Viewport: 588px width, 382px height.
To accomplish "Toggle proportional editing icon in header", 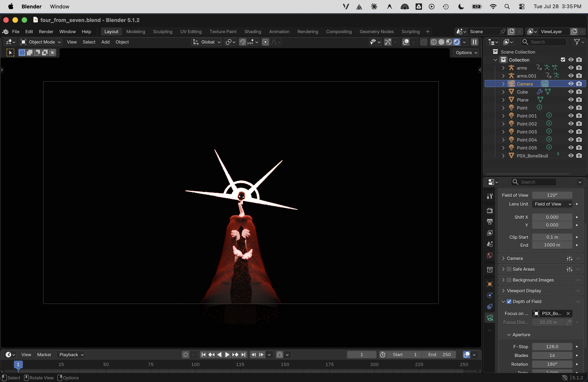I will 265,42.
